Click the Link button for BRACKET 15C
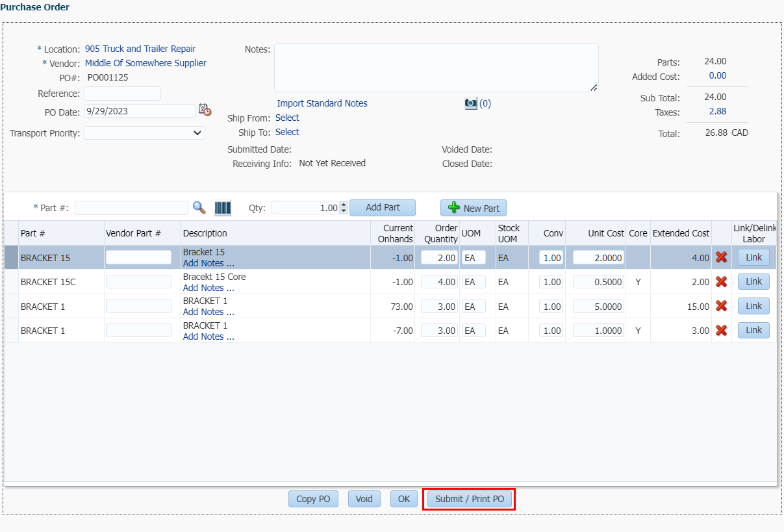 pyautogui.click(x=753, y=282)
